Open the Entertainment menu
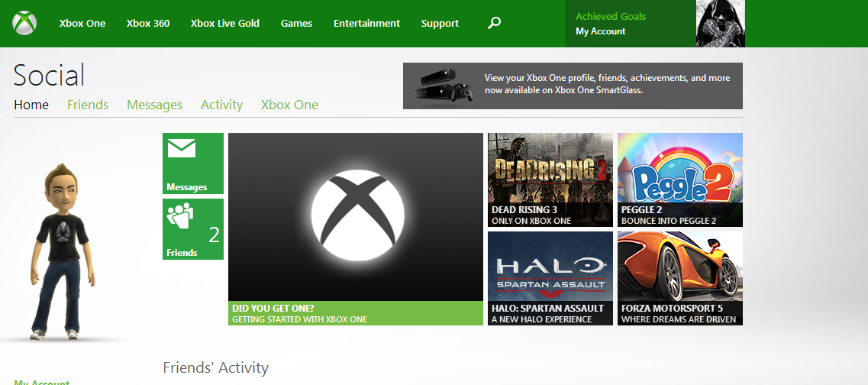868x385 pixels. 366,23
